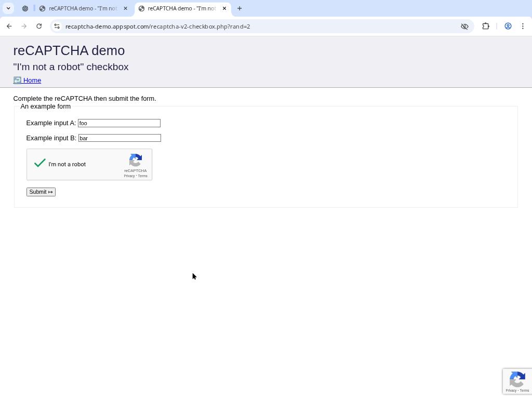
Task: Toggle the I'm not a robot checkbox
Action: click(x=39, y=164)
